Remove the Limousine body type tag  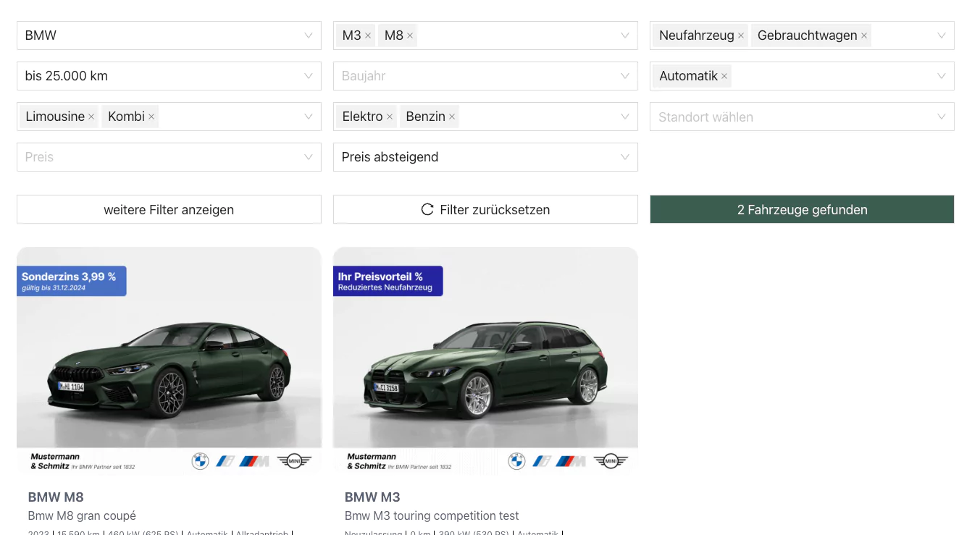pos(91,117)
